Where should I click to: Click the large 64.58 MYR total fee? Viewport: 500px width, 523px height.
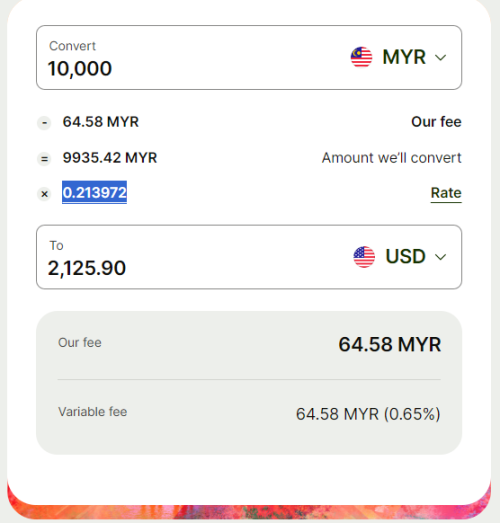coord(390,345)
